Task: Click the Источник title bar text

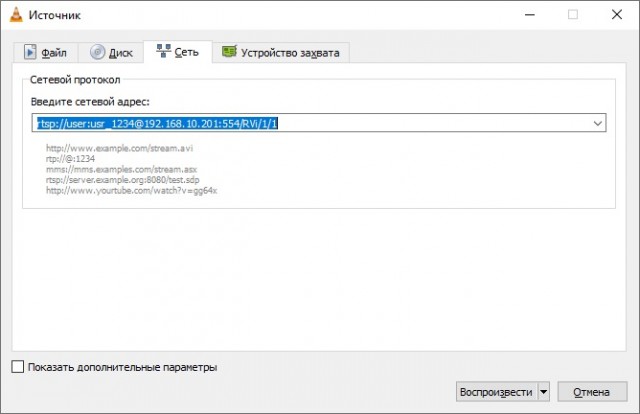Action: click(61, 15)
